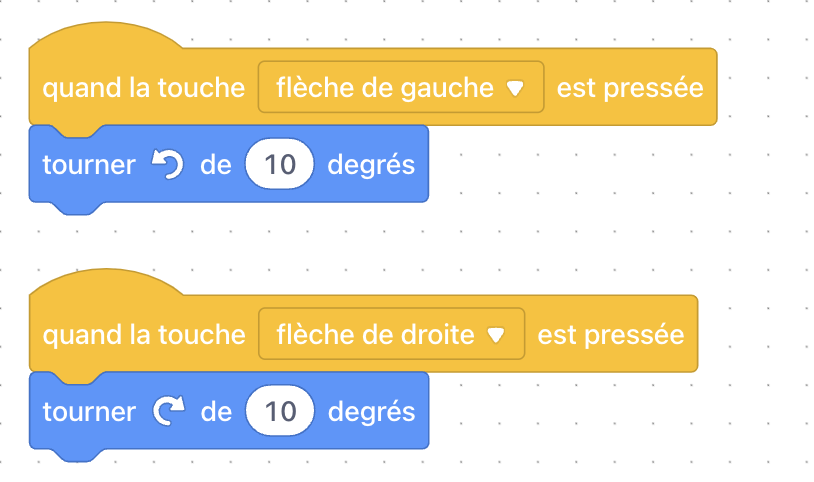Image resolution: width=814 pixels, height=482 pixels.
Task: Click "tourner" on the counterclockwise turn block
Action: coord(89,165)
